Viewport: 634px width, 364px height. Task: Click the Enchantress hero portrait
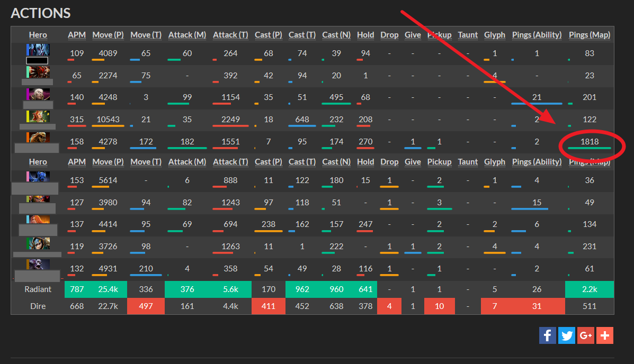(x=38, y=116)
